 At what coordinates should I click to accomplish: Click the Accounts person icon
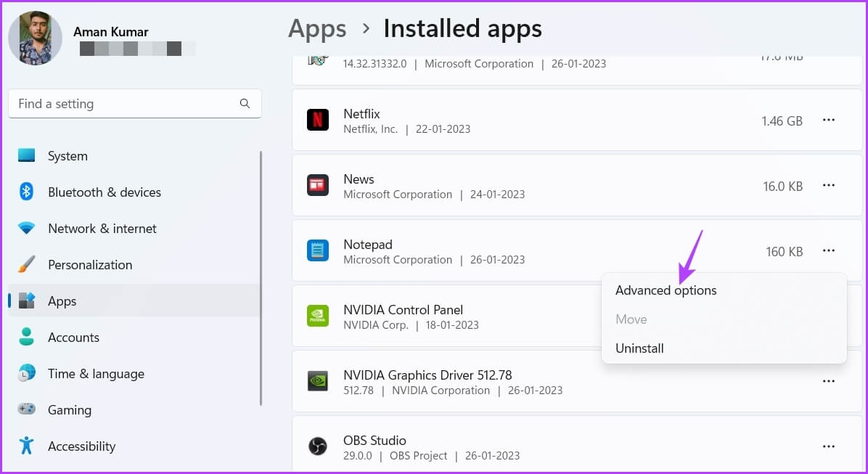coord(27,337)
